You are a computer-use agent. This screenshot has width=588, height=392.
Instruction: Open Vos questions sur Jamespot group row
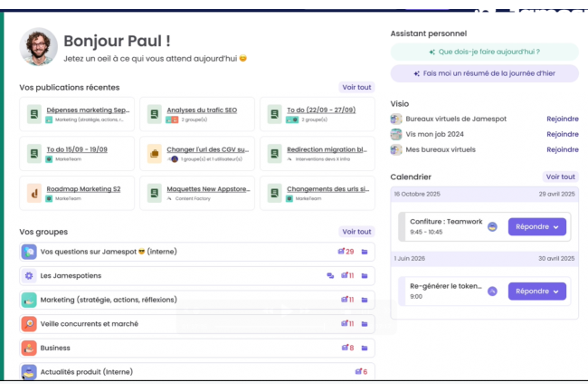[181, 251]
